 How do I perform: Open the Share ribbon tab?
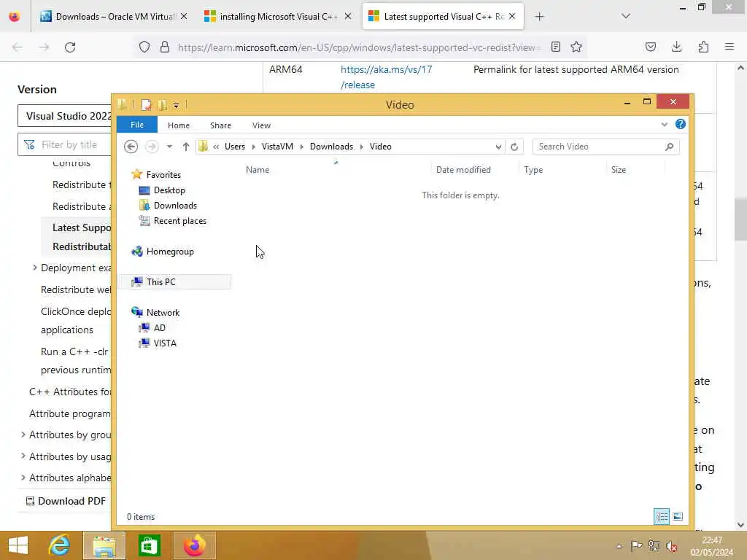(x=220, y=125)
